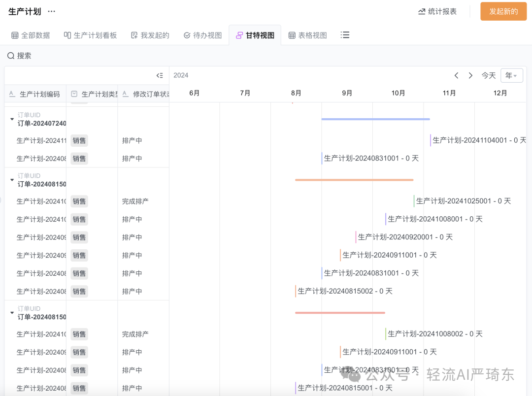Collapse the 订单-202407240 group with its triangle
Viewport: 532px width, 396px height.
[x=12, y=118]
